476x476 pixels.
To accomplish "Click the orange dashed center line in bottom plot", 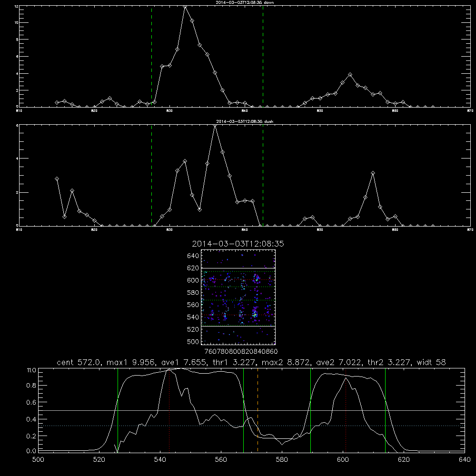I will (x=258, y=410).
